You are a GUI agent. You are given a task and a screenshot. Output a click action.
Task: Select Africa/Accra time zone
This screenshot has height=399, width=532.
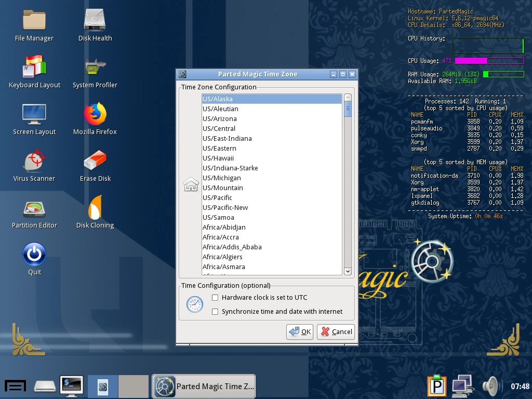[x=272, y=237]
